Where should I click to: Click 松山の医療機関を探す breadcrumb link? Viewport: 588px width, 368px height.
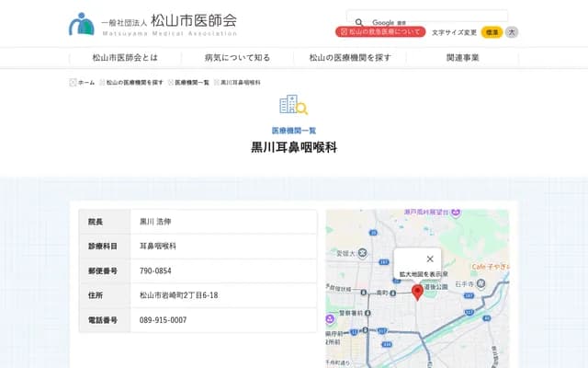tap(134, 82)
